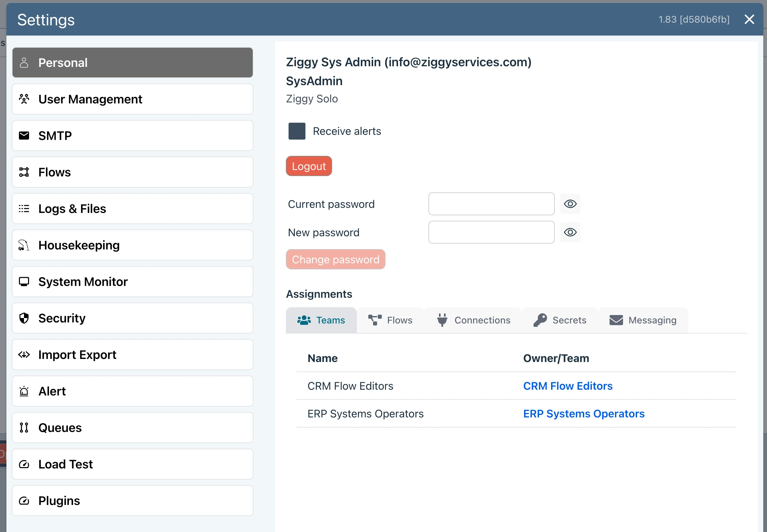Switch to the Connections assignments tab

pos(473,320)
